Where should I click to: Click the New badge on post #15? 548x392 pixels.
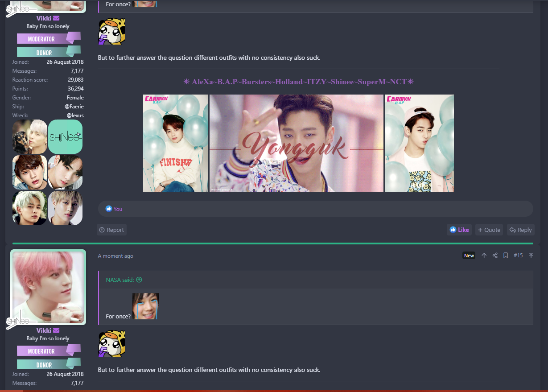pyautogui.click(x=469, y=256)
